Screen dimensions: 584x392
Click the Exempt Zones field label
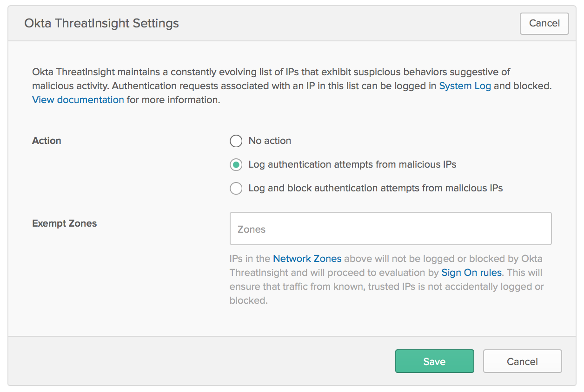64,223
